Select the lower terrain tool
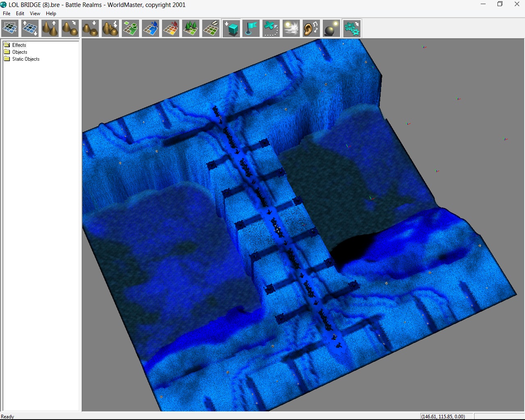 click(x=90, y=29)
